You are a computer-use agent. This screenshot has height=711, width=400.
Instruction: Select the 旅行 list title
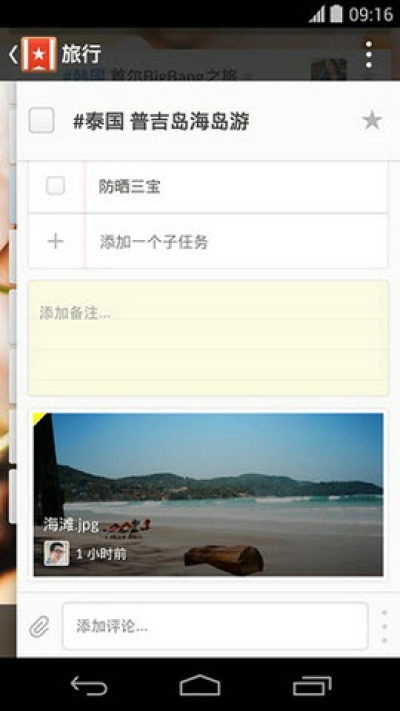click(x=82, y=54)
